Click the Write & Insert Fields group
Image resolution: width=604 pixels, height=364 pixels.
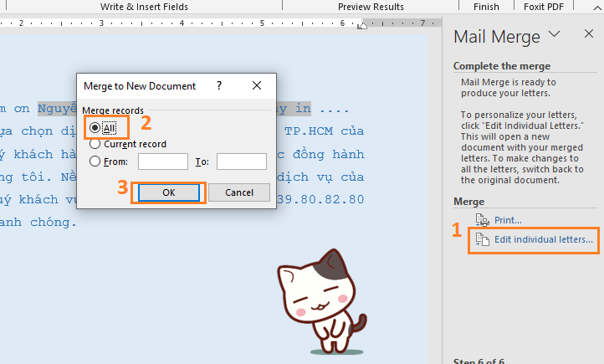[144, 7]
